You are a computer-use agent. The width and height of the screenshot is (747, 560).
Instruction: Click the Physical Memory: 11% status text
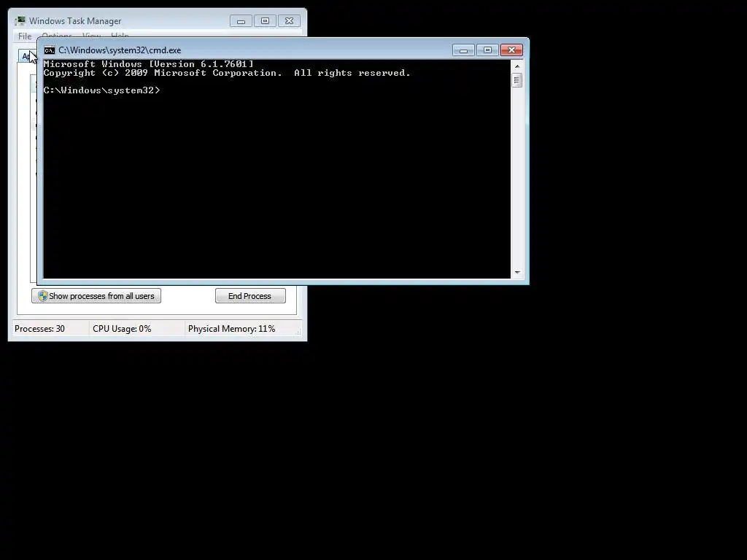(x=231, y=329)
